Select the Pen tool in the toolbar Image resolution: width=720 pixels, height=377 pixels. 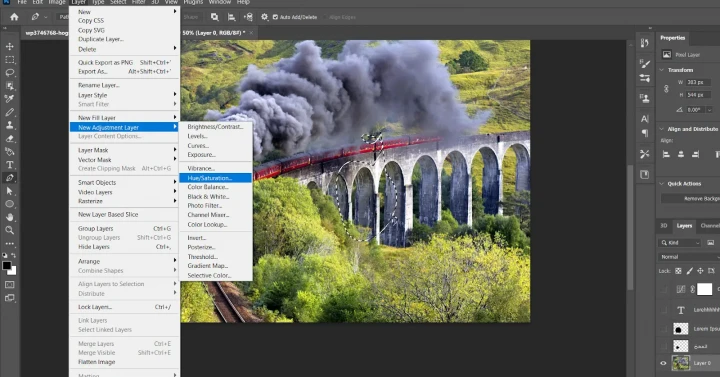click(x=10, y=178)
